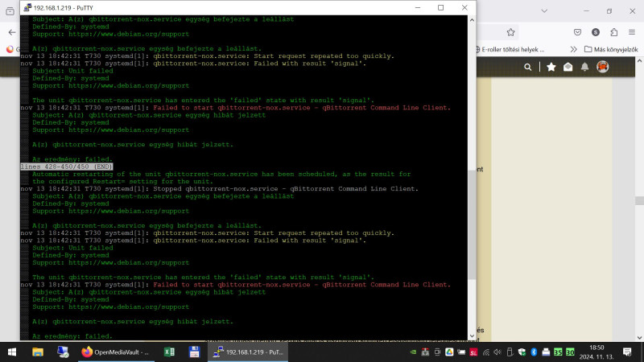
Task: Open Windows Action Center notifications
Action: coord(627,352)
